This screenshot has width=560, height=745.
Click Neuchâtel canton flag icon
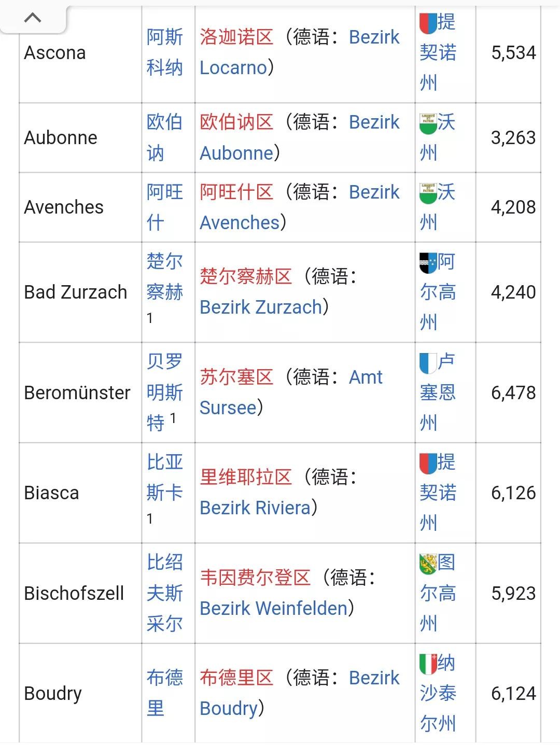(x=428, y=663)
